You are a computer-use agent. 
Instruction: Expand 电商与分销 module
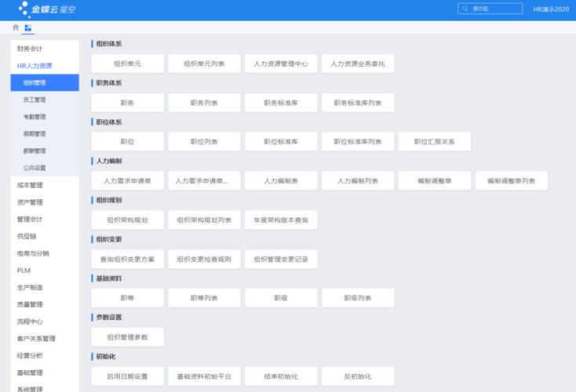[45, 253]
